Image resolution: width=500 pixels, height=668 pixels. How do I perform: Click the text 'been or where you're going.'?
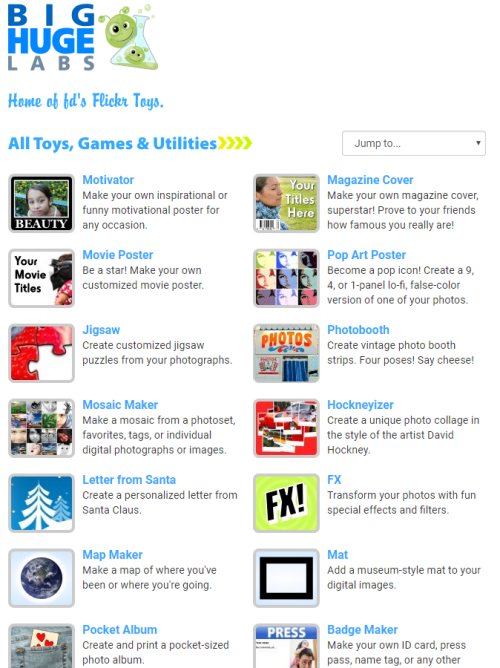147,585
